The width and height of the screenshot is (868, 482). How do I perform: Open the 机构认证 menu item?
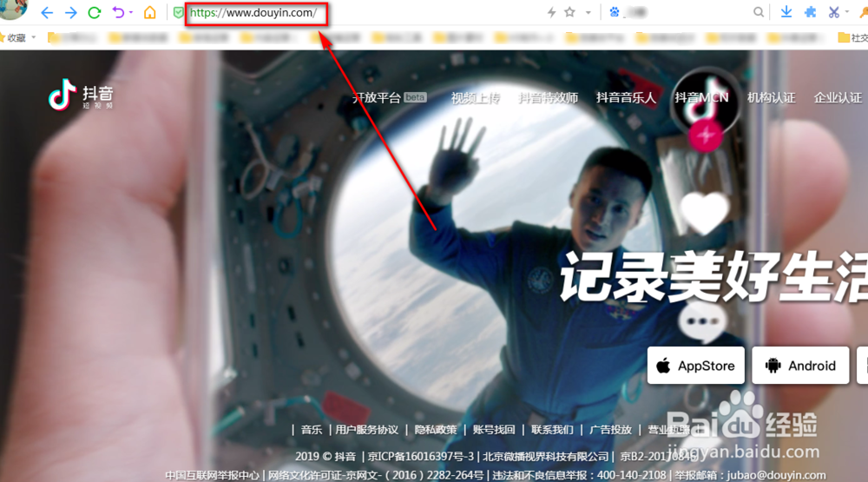pyautogui.click(x=771, y=98)
